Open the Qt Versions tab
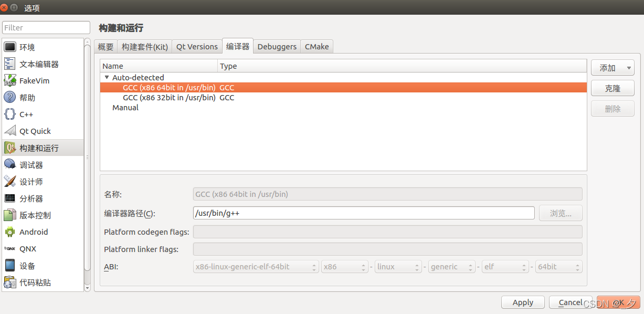 pos(197,47)
